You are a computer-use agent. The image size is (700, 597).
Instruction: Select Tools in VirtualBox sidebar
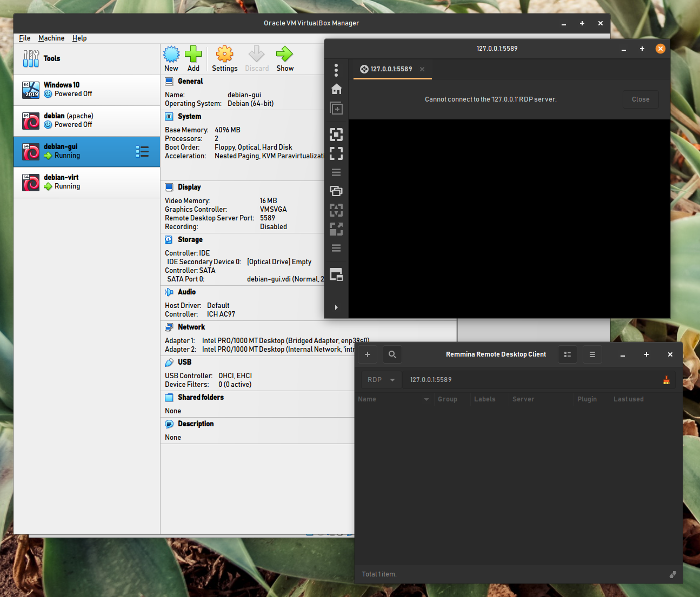86,58
